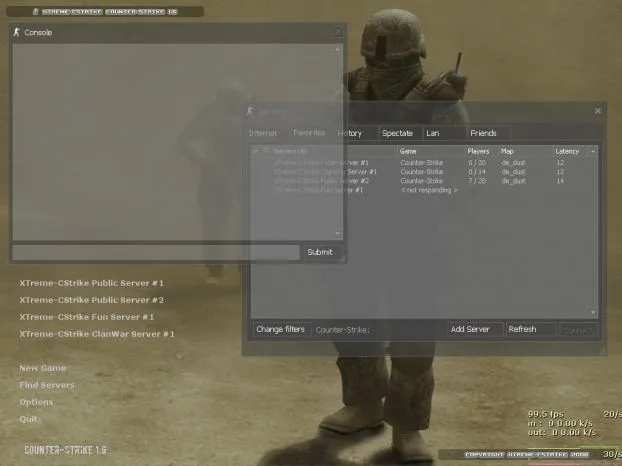
Task: Open Find Servers from the main menu
Action: pos(46,385)
